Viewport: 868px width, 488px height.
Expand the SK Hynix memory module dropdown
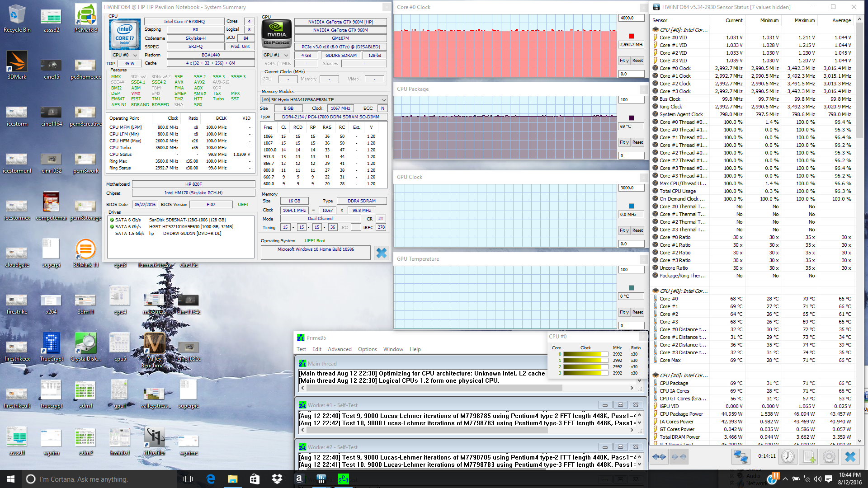pyautogui.click(x=324, y=100)
